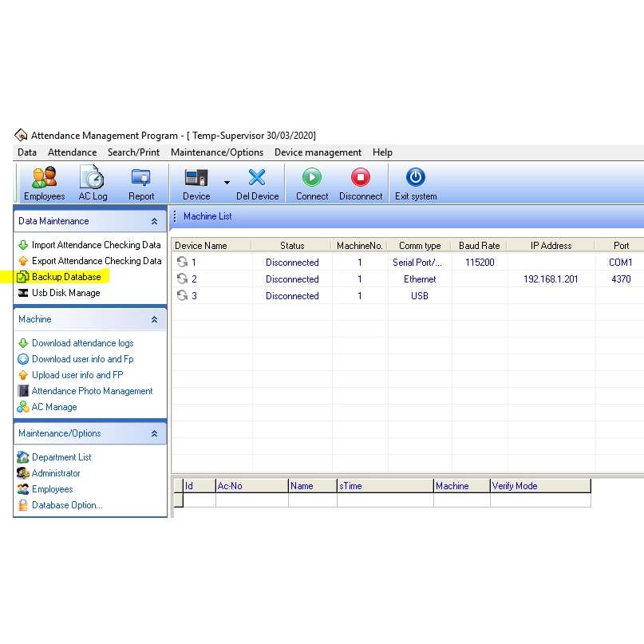Viewport: 644px width, 644px height.
Task: Click the AC Log clock icon
Action: 93,177
